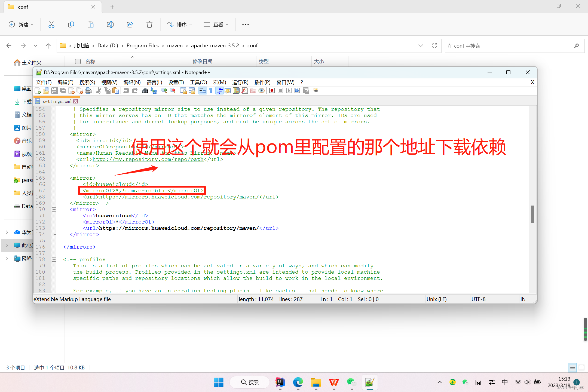
Task: Click the Zoom Out magnifier icon
Action: pos(173,91)
